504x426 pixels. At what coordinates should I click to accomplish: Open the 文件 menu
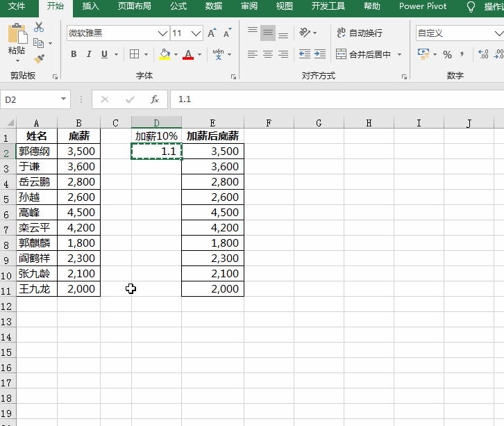[17, 6]
